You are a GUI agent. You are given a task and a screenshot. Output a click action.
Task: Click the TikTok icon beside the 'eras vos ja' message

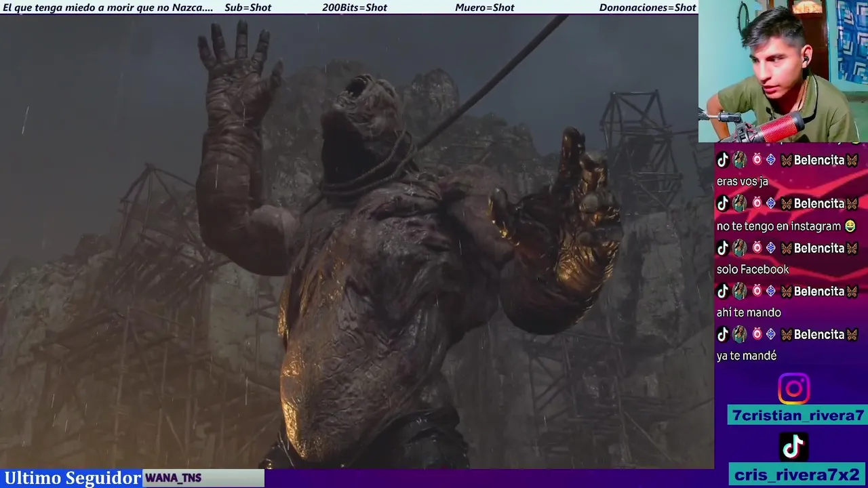tap(723, 160)
